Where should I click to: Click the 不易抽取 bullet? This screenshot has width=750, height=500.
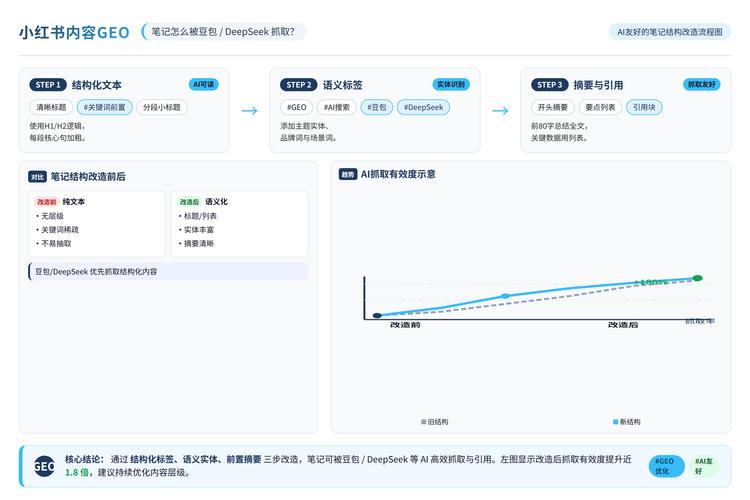tap(54, 244)
